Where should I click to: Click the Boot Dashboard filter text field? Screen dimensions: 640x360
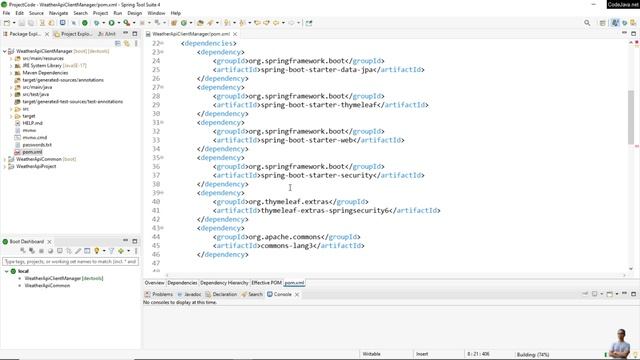pos(70,261)
